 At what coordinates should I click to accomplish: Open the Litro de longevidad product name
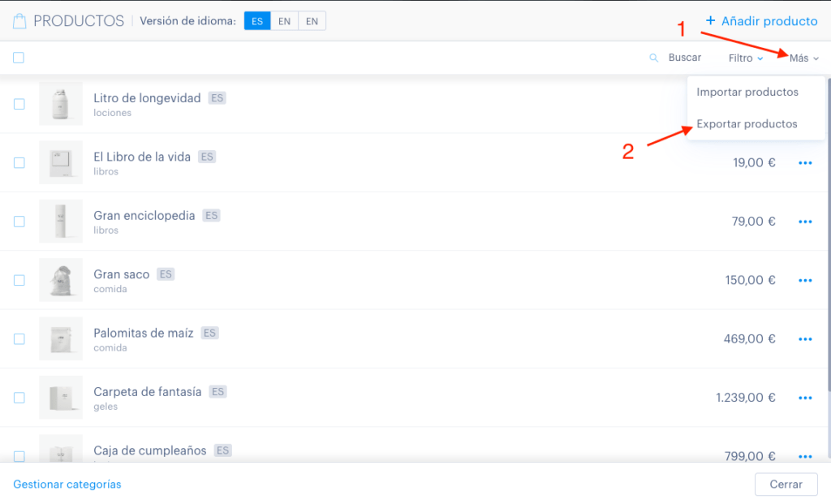(x=147, y=98)
